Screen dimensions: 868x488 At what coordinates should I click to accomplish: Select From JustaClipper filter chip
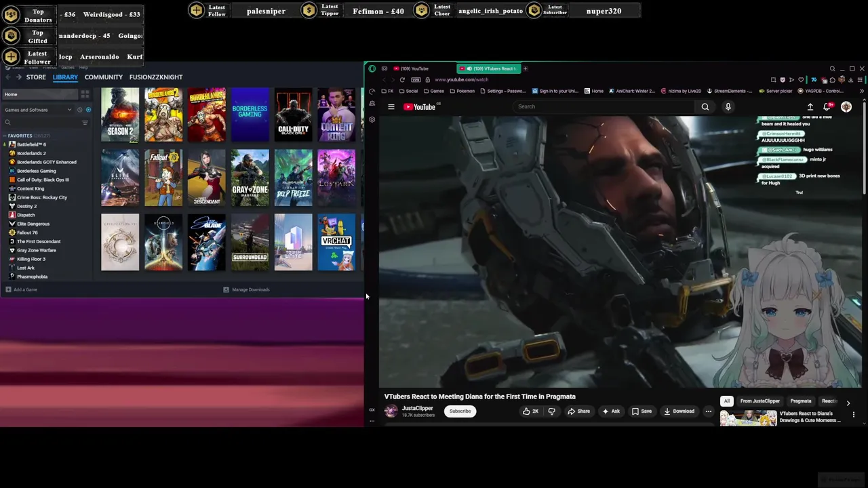coord(760,401)
